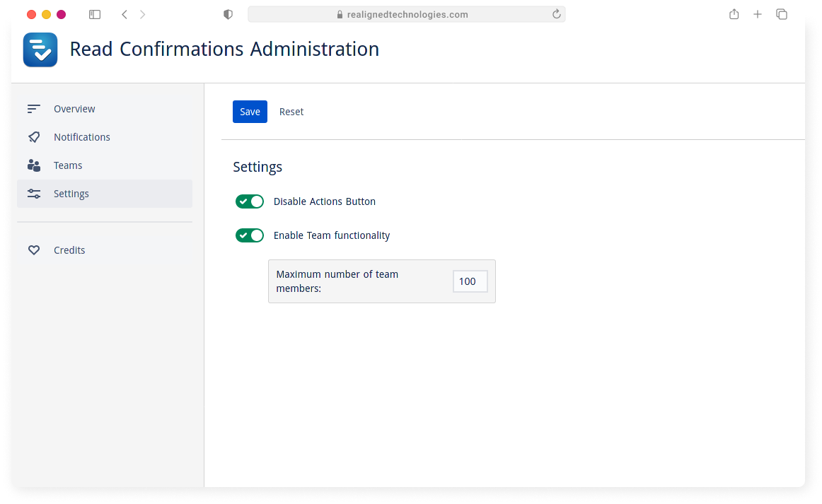
Task: Reload the page with the refresh icon
Action: (x=556, y=14)
